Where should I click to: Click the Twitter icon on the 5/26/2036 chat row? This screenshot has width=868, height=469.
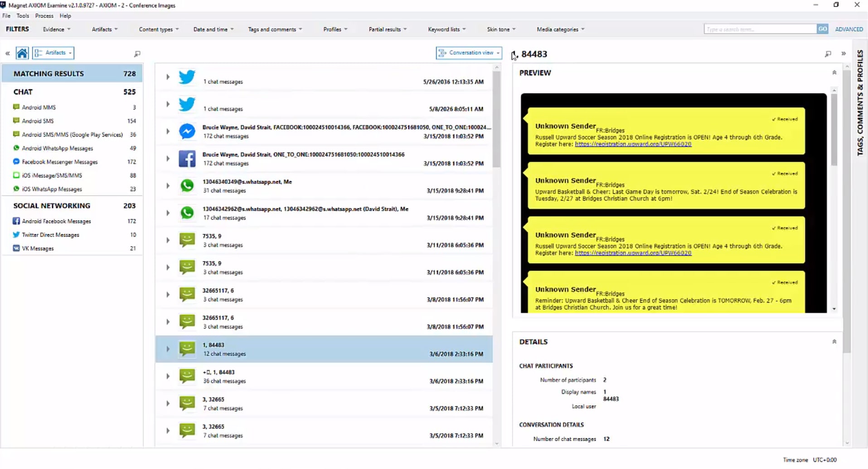187,77
